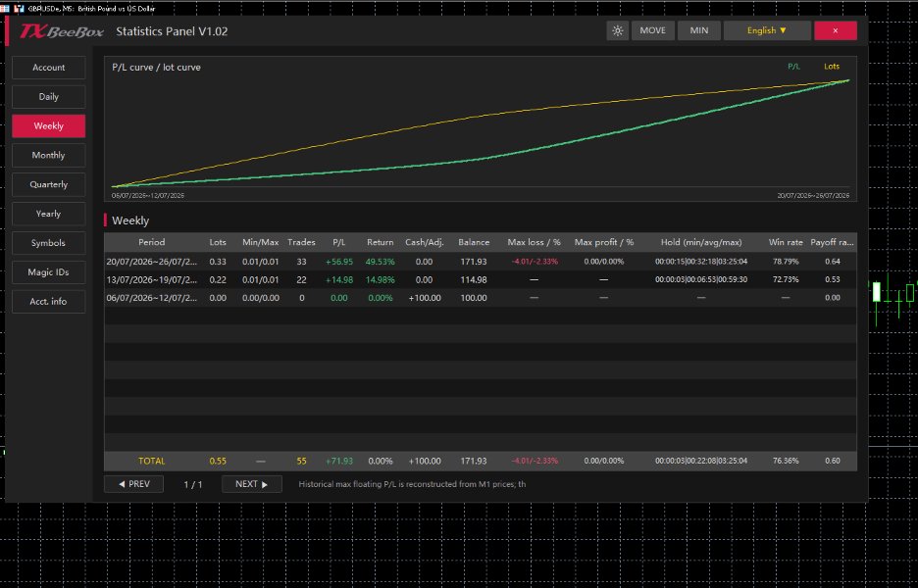Click the +71.93 total P/L value
Image resolution: width=918 pixels, height=588 pixels.
click(x=339, y=461)
